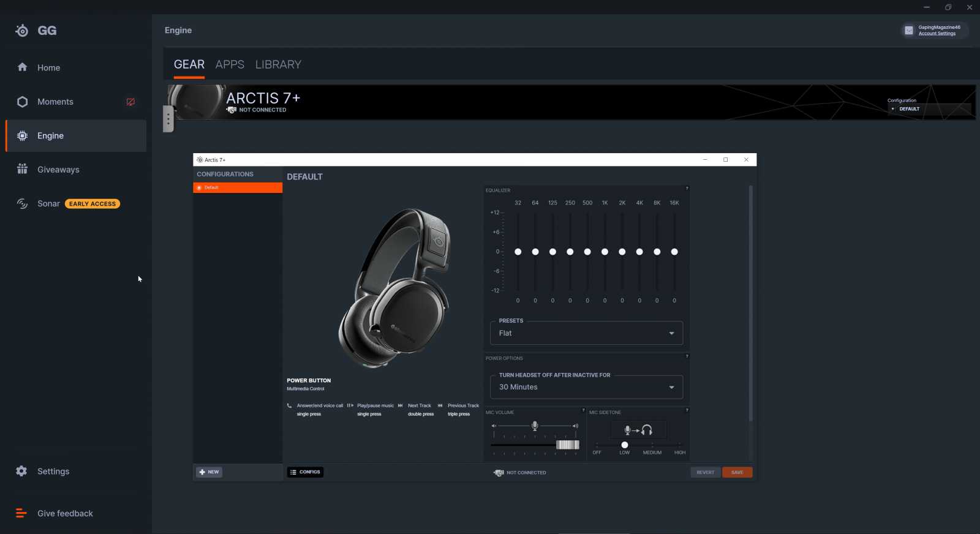Click the user avatar icon
Screen dimensions: 980x534
coord(909,30)
